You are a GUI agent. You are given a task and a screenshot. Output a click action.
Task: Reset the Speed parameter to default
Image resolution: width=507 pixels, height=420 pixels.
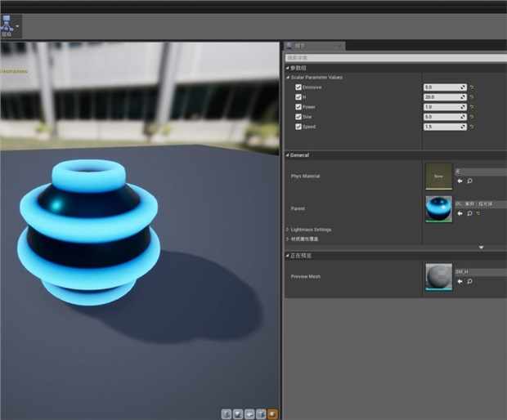pyautogui.click(x=472, y=127)
